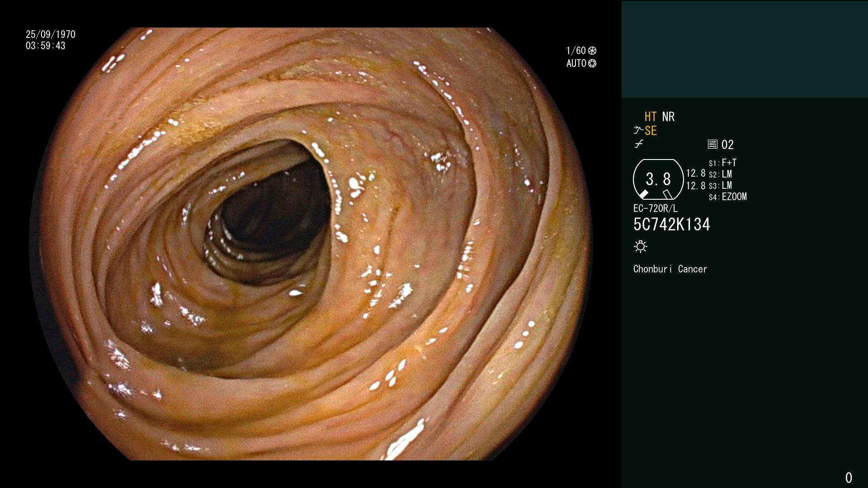Click the shutter icon beside 1/60
The height and width of the screenshot is (488, 868).
tap(592, 51)
